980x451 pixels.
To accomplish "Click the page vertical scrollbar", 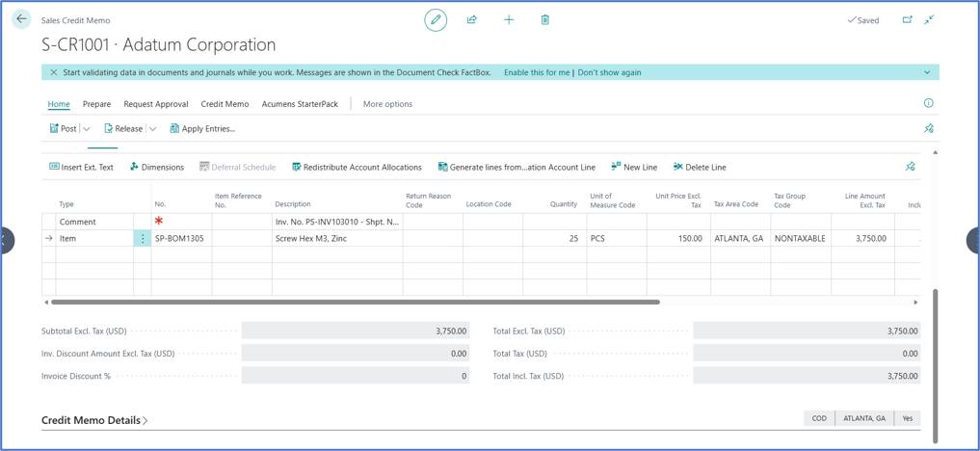I will click(935, 364).
